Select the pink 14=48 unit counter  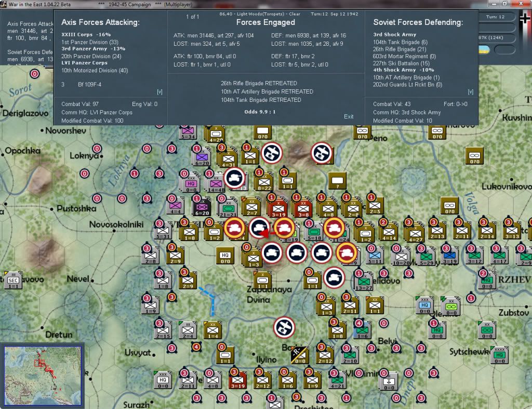pyautogui.click(x=216, y=183)
